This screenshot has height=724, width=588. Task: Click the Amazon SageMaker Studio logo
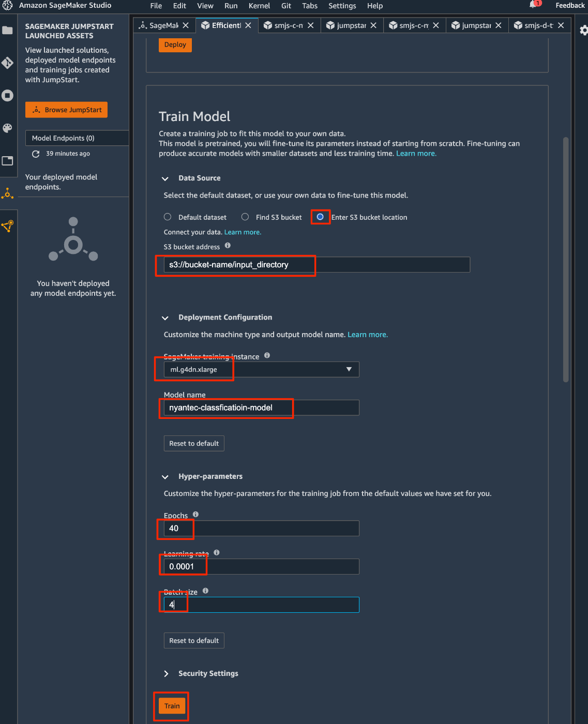[7, 6]
